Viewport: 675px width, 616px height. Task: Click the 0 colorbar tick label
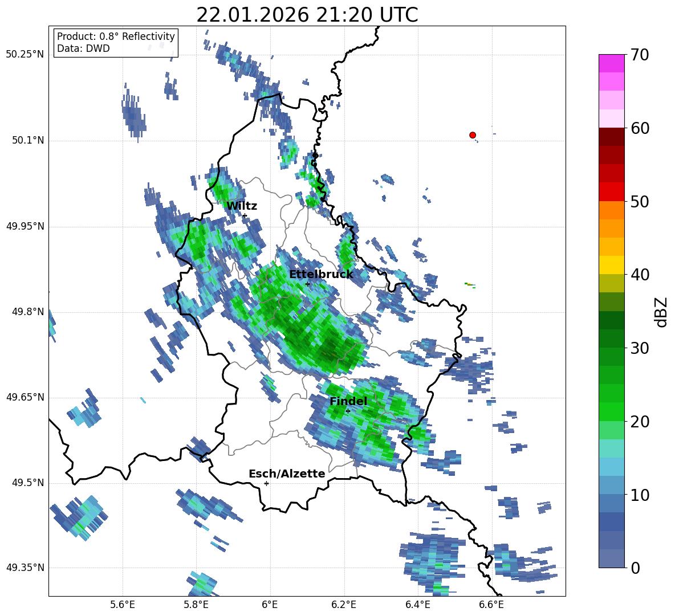pos(636,568)
